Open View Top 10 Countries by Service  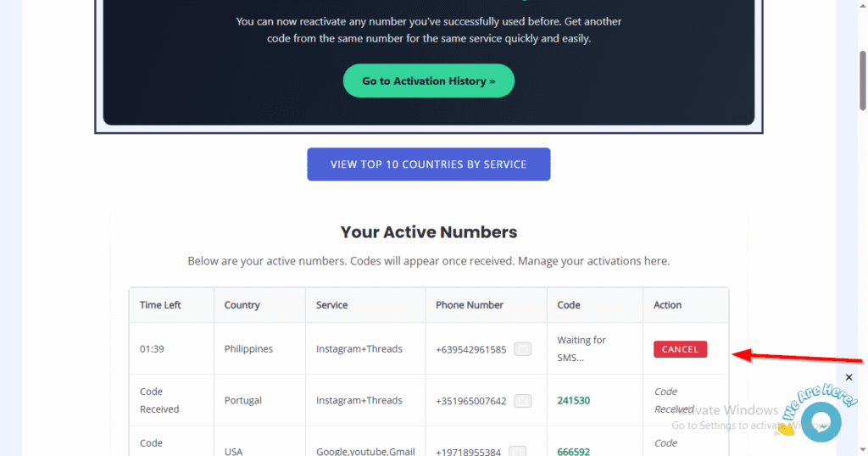coord(428,164)
